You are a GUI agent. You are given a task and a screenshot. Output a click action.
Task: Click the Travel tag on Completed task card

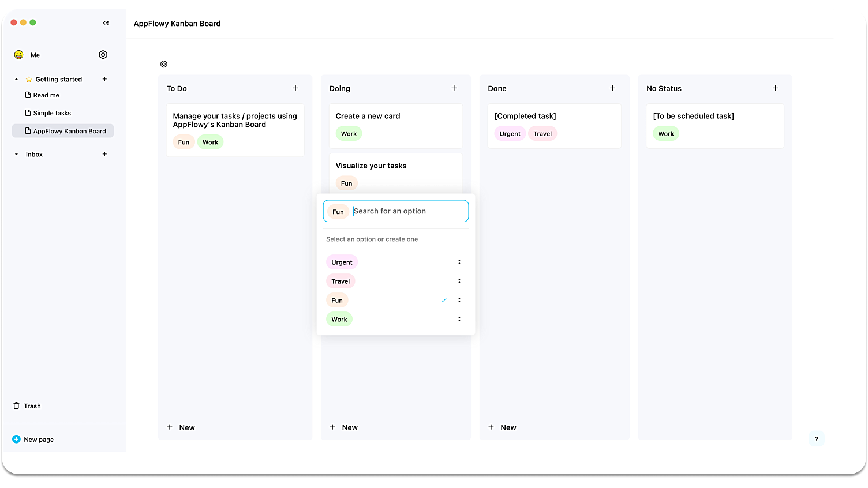point(542,134)
